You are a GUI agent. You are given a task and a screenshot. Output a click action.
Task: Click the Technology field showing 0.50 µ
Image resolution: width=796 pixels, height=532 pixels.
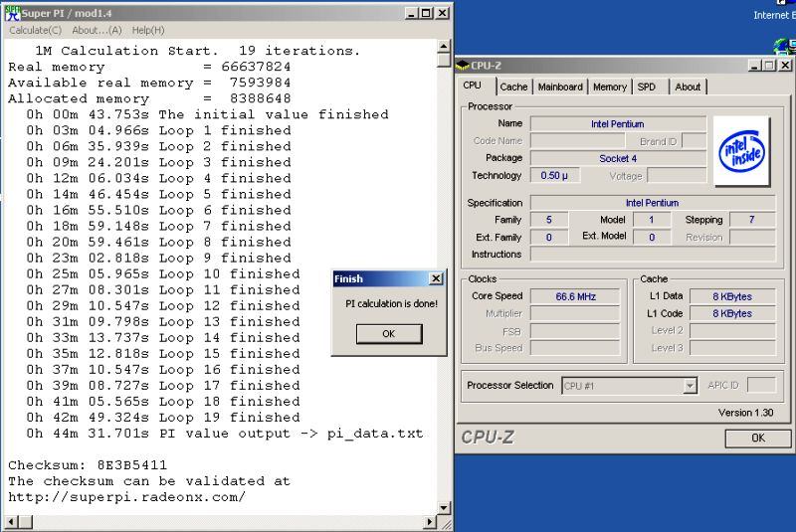pyautogui.click(x=554, y=175)
